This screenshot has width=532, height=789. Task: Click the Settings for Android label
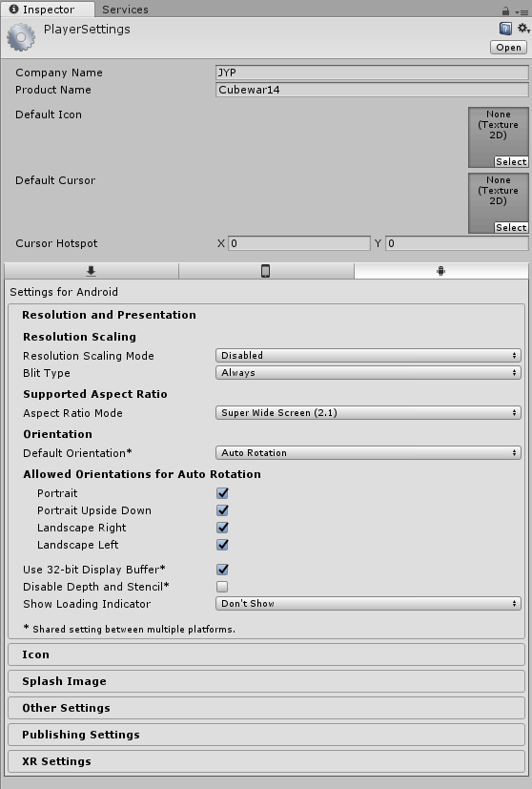64,292
